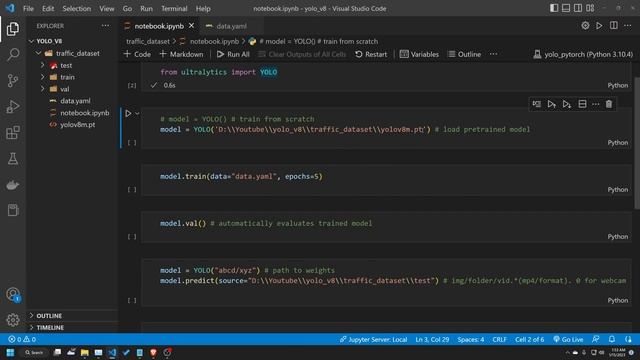The image size is (640, 360).
Task: Collapse the traffic_dataset folder
Action: coord(38,53)
